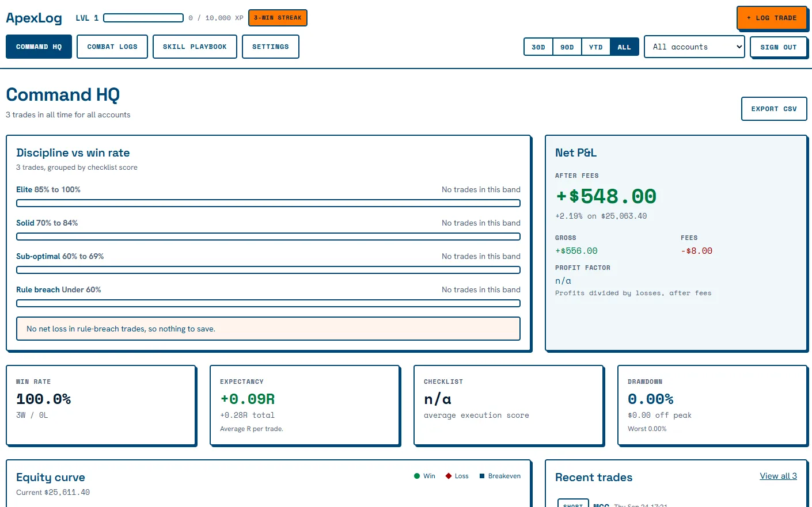
Task: Open the ApexLog logo home link
Action: 34,18
